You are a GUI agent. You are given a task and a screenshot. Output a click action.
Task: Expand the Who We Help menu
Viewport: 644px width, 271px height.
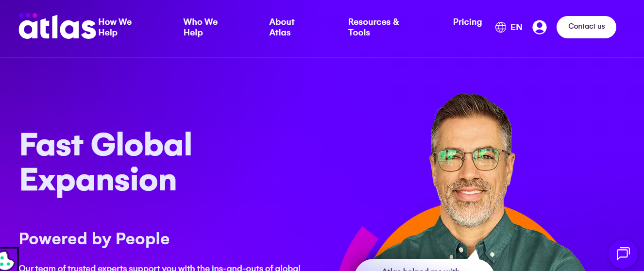201,27
